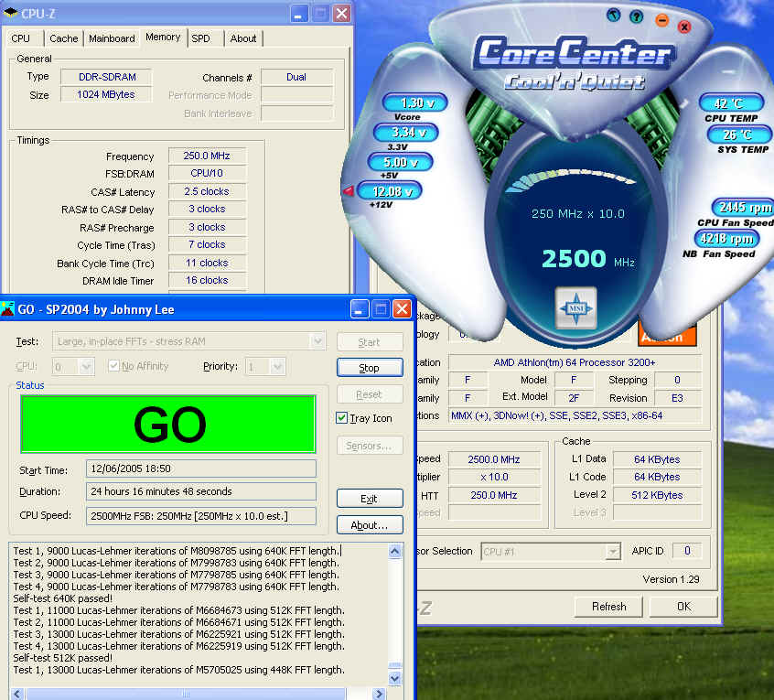Click the AMD Athlon(tm) 64 Processor 3200+ name
The width and height of the screenshot is (774, 700).
click(x=575, y=362)
